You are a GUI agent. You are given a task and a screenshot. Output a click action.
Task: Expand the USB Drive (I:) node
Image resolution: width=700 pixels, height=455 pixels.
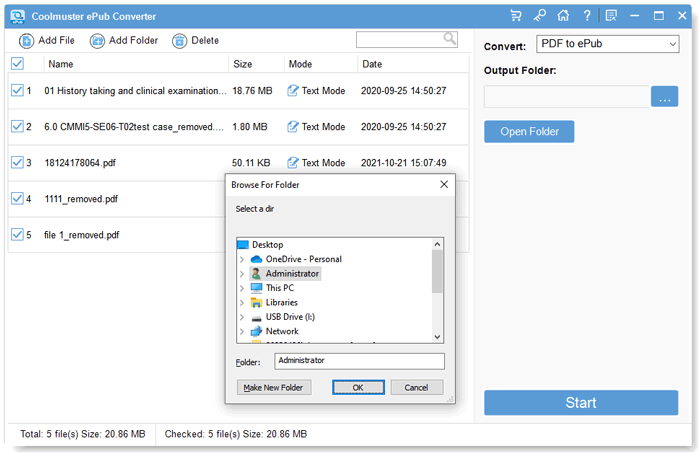[242, 317]
